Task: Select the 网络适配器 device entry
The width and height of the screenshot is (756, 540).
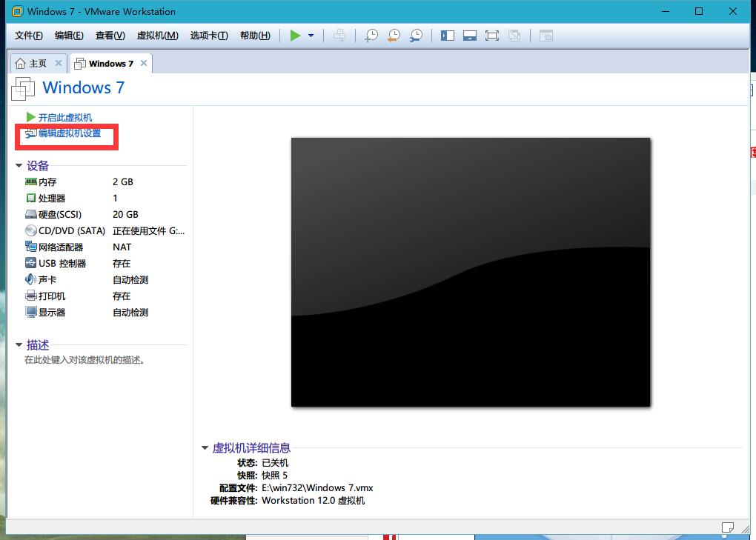Action: click(61, 247)
